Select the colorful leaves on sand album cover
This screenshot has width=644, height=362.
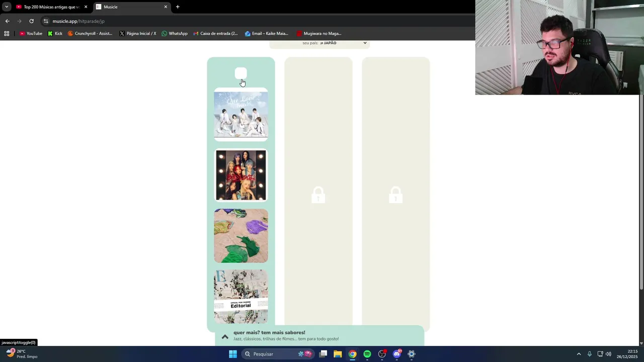(x=241, y=236)
